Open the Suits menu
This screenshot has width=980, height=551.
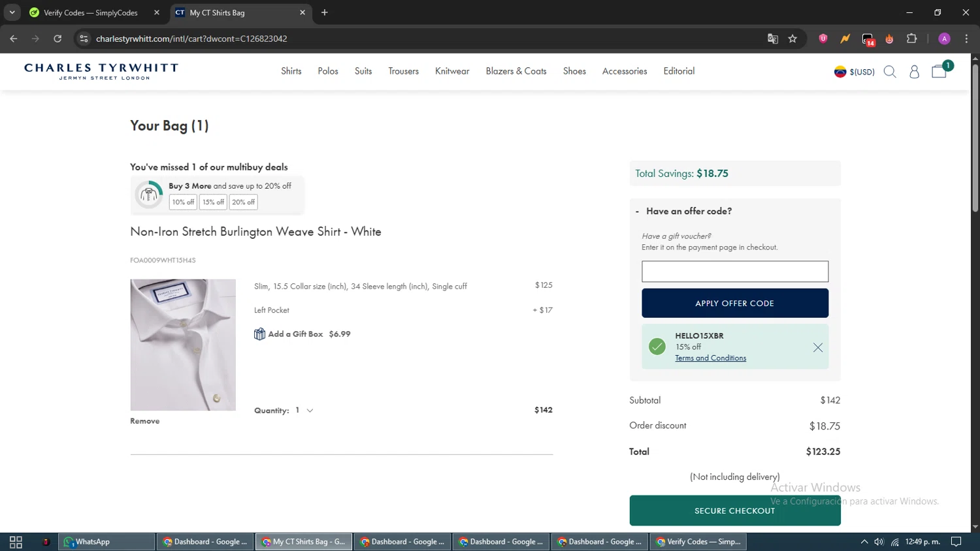point(363,71)
